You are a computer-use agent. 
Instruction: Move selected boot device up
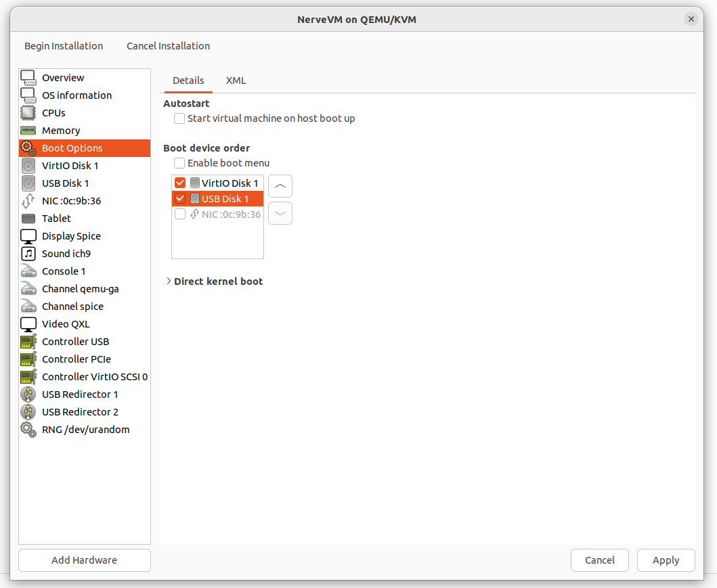click(x=280, y=186)
